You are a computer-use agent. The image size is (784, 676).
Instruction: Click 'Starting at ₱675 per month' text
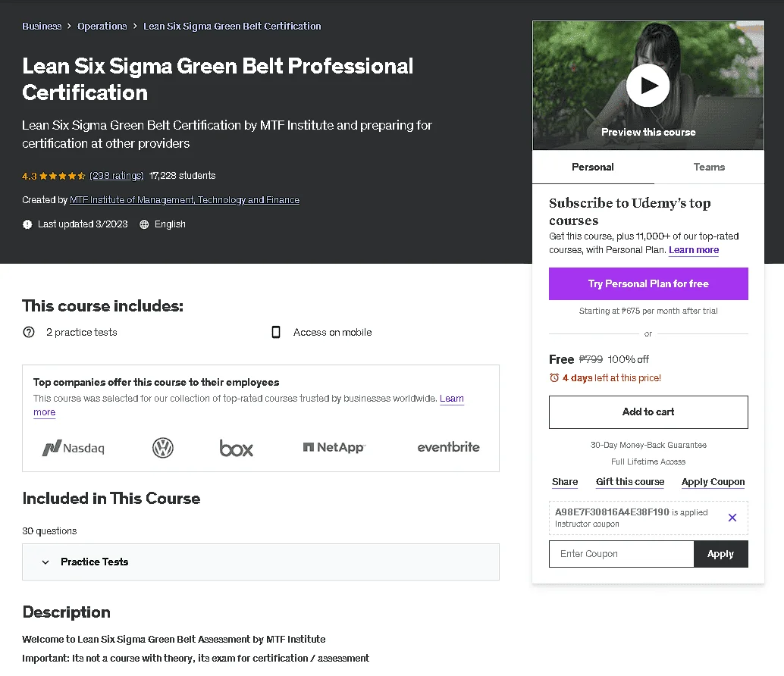(648, 311)
